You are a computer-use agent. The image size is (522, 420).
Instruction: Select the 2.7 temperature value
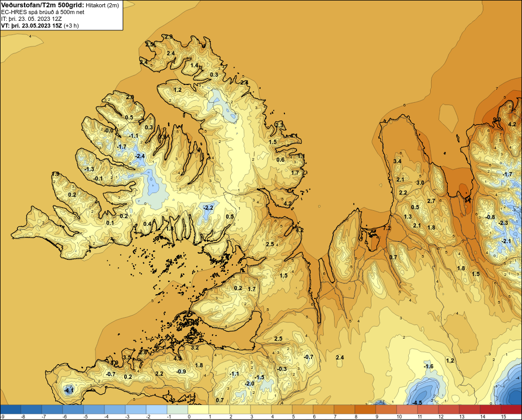[x=431, y=201]
